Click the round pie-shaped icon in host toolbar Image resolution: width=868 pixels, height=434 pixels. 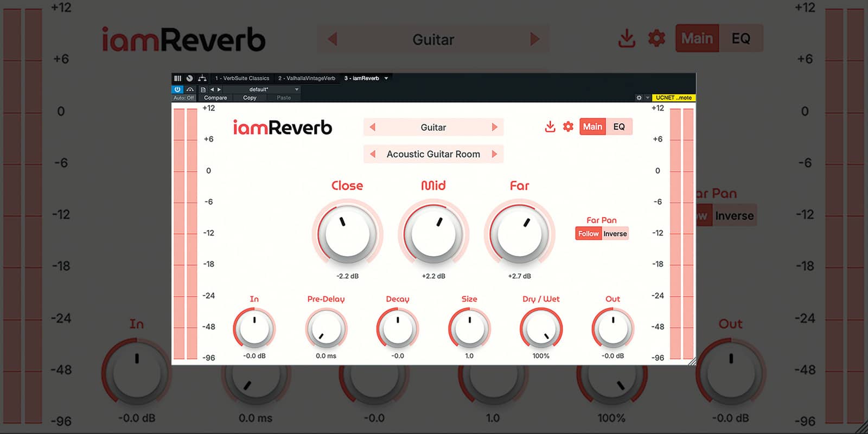tap(189, 78)
